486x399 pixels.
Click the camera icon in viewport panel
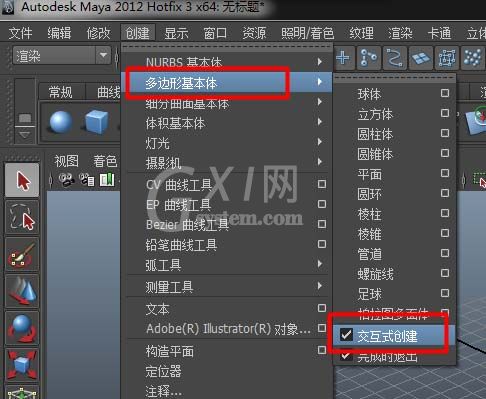coord(66,180)
